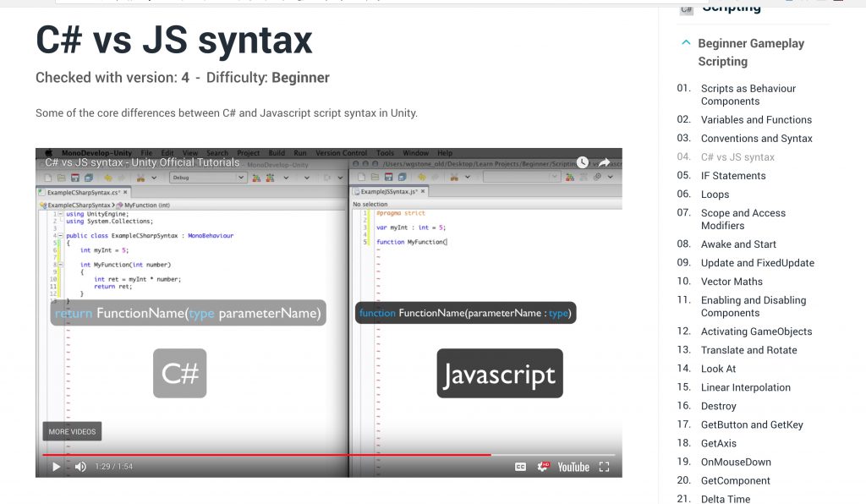
Task: Open the video settings gear
Action: tap(544, 467)
